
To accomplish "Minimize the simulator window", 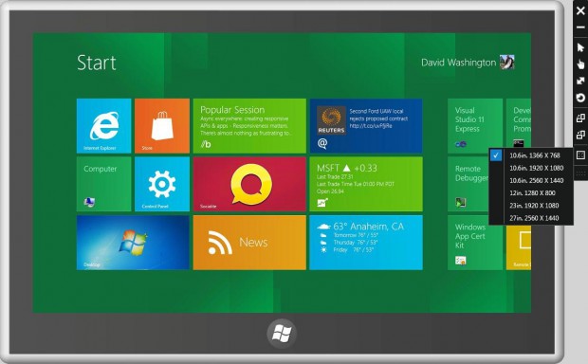I will (580, 27).
